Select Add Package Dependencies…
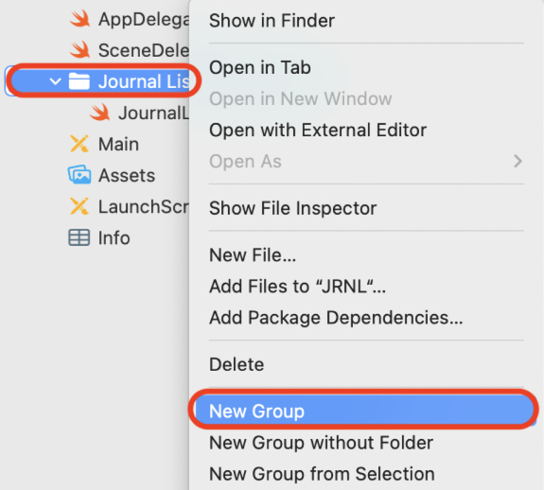This screenshot has height=490, width=544. (336, 318)
